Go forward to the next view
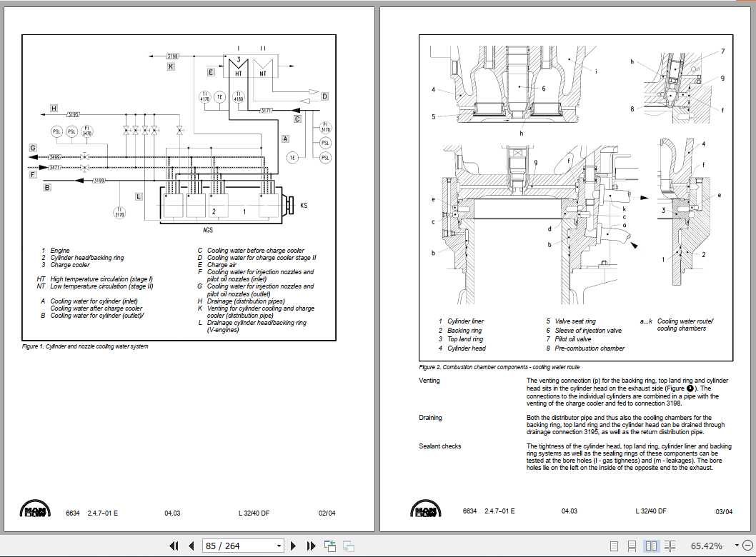 click(348, 545)
